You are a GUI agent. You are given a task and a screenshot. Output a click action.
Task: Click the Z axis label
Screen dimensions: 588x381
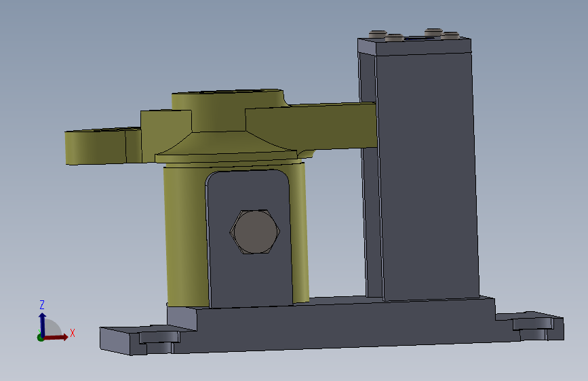click(42, 304)
